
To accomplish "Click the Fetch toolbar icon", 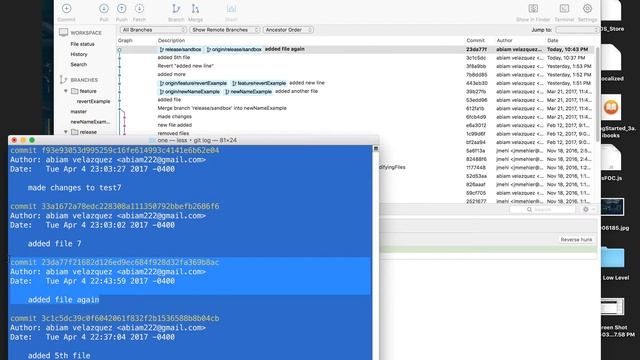I will click(139, 9).
